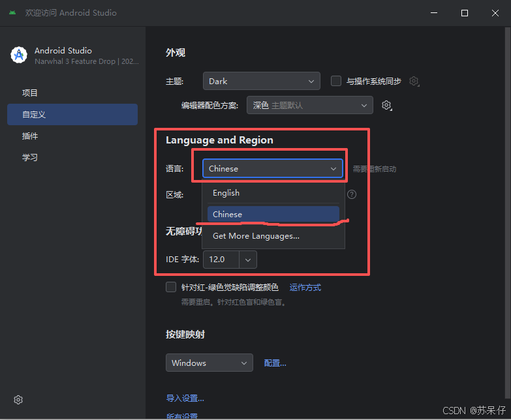Click the vertical scrollbar on right
Image resolution: width=511 pixels, height=420 pixels.
(x=508, y=211)
